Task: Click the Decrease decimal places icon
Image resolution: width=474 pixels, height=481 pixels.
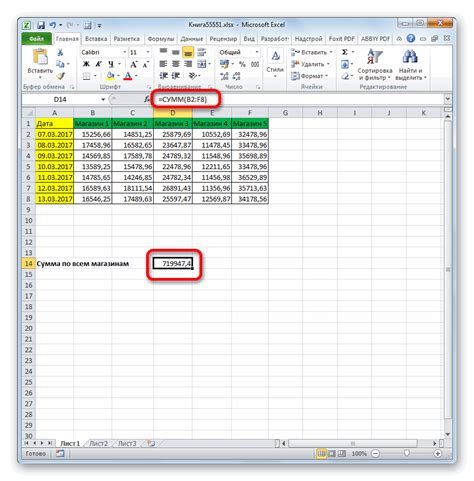Action: coord(236,76)
